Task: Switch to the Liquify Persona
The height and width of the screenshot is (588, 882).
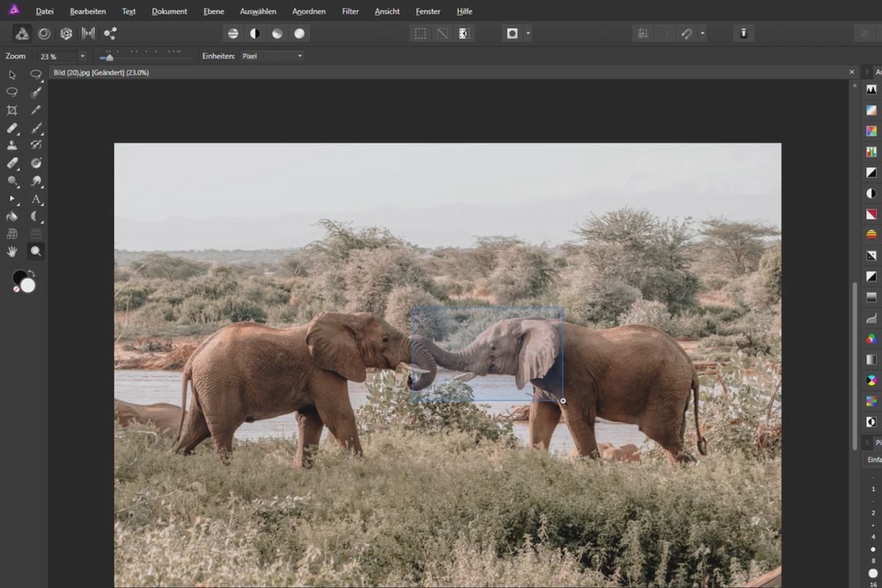Action: point(44,33)
